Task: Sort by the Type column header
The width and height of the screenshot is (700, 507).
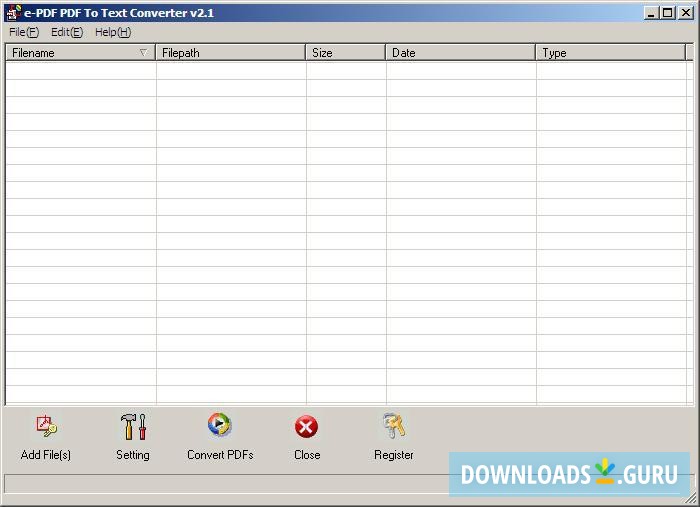Action: 611,53
